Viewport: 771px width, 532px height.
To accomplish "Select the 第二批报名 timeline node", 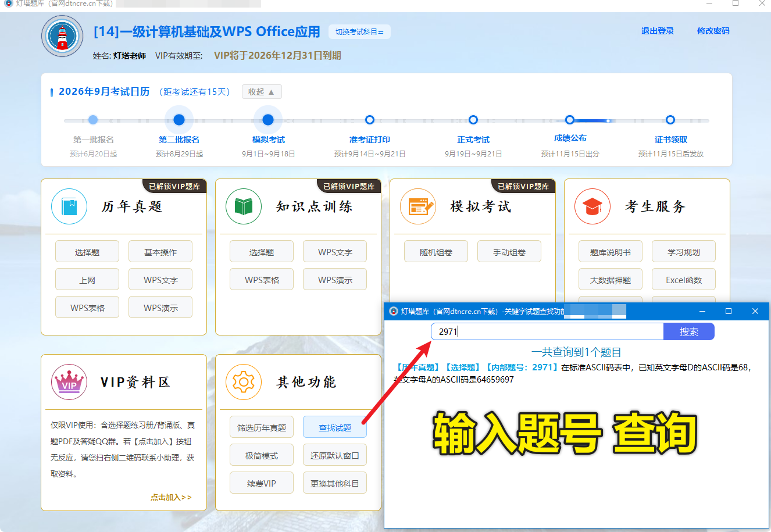I will (179, 120).
